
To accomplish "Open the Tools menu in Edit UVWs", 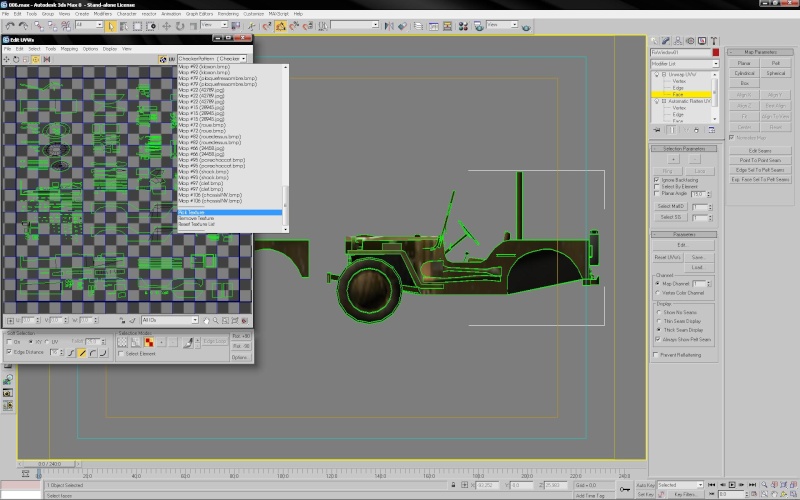I will coord(51,49).
